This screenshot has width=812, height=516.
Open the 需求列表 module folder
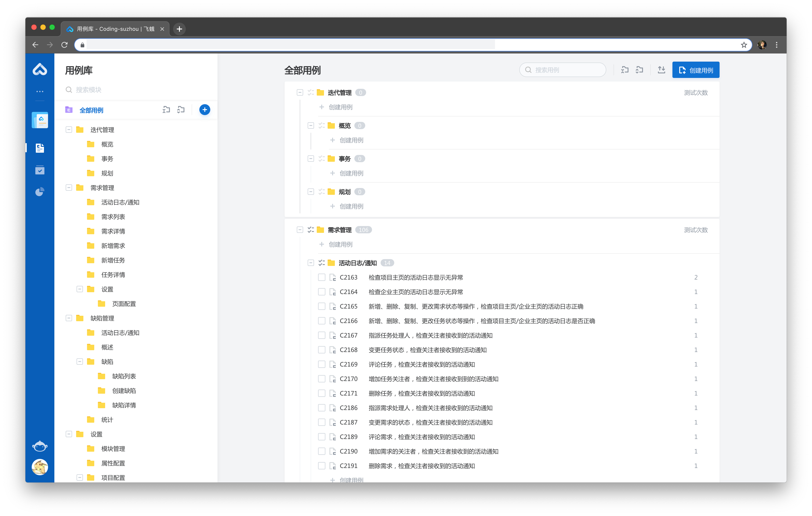click(x=113, y=217)
